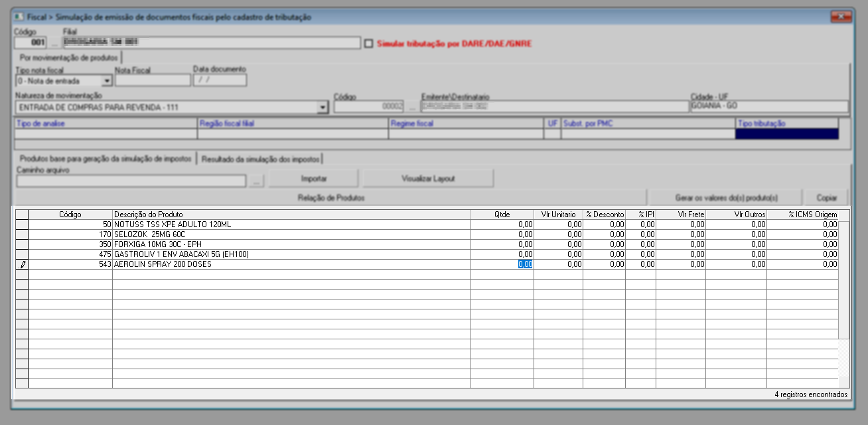This screenshot has width=868, height=425.
Task: Click product code 170 in the grid
Action: 70,234
